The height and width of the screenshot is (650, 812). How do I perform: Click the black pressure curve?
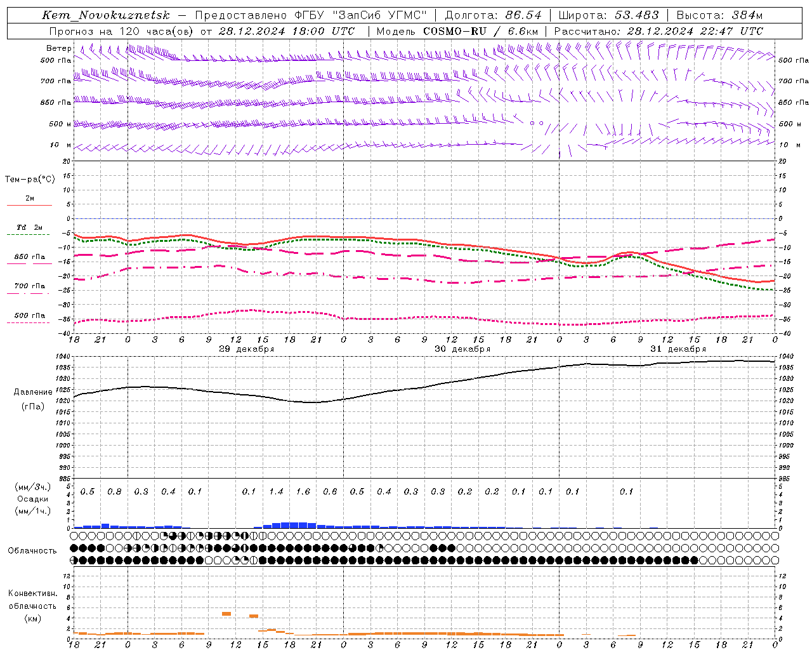coord(424,388)
